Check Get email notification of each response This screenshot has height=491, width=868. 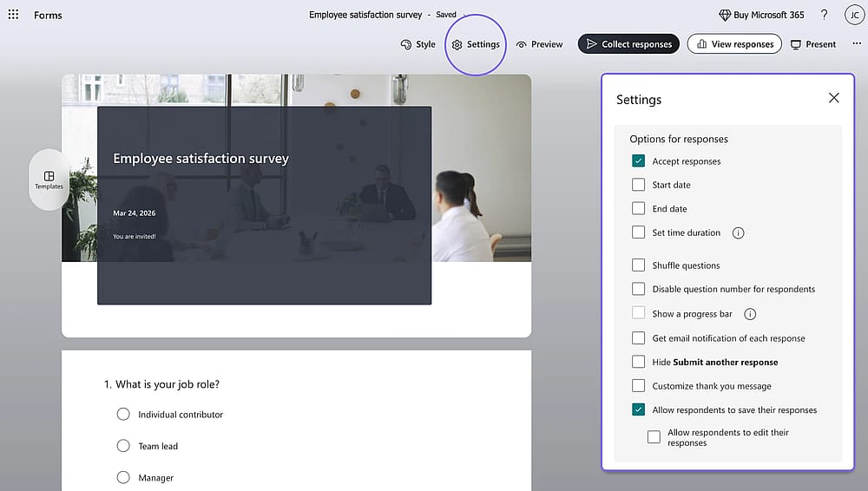point(638,337)
